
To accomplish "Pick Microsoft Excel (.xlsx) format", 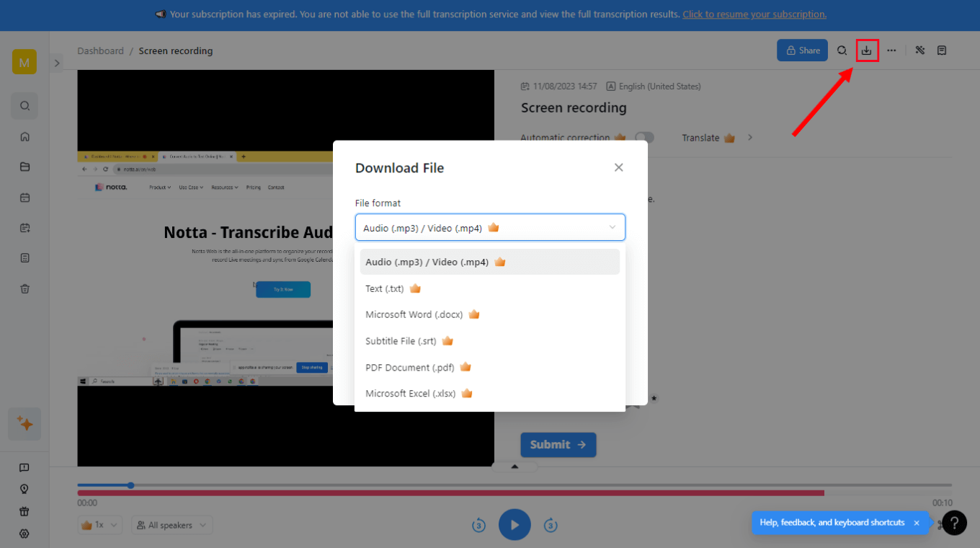I will (490, 394).
